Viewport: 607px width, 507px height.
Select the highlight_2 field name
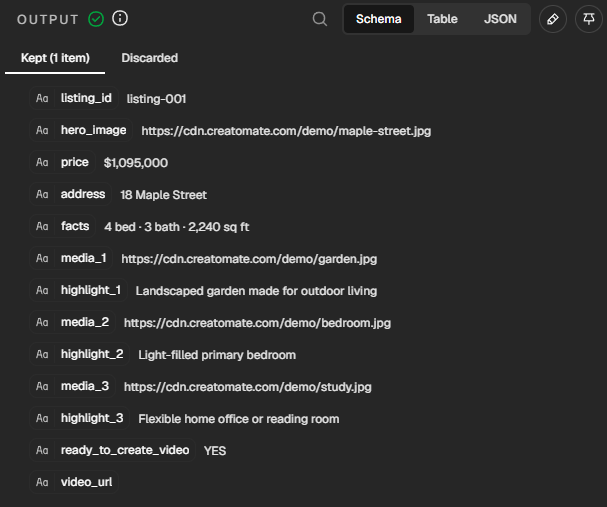pyautogui.click(x=92, y=355)
